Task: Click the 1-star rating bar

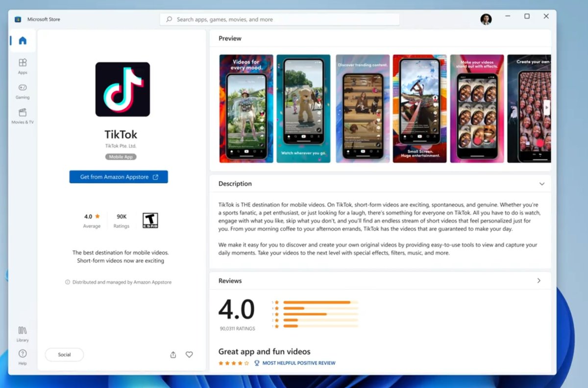Action: pos(320,326)
